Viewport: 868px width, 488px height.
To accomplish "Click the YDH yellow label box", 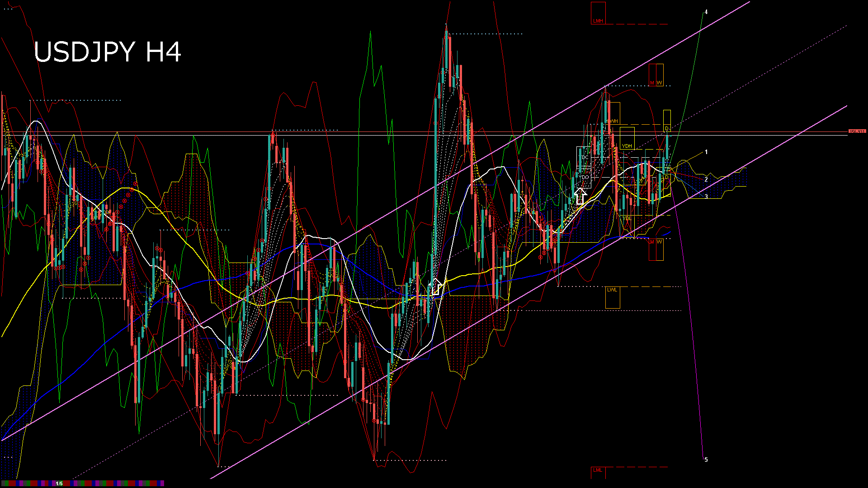I will coord(627,146).
